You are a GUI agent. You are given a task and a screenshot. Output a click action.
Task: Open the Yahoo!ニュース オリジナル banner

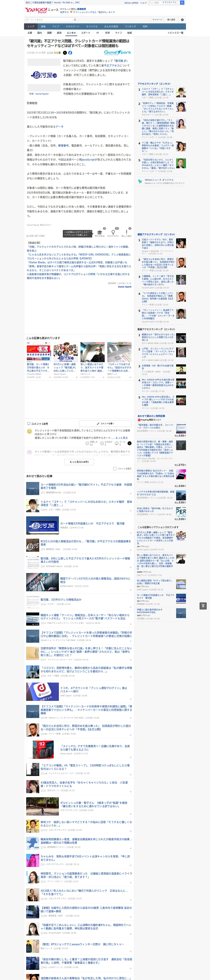(x=161, y=181)
